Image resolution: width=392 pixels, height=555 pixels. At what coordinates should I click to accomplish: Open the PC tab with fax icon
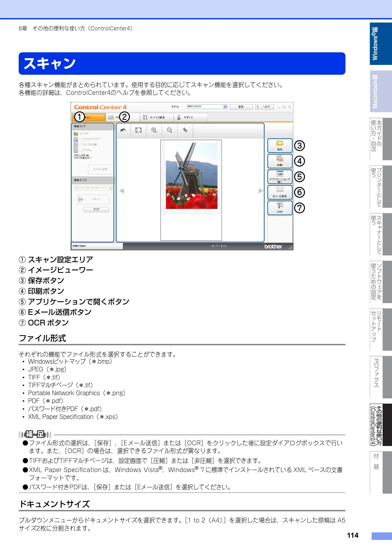(122, 117)
